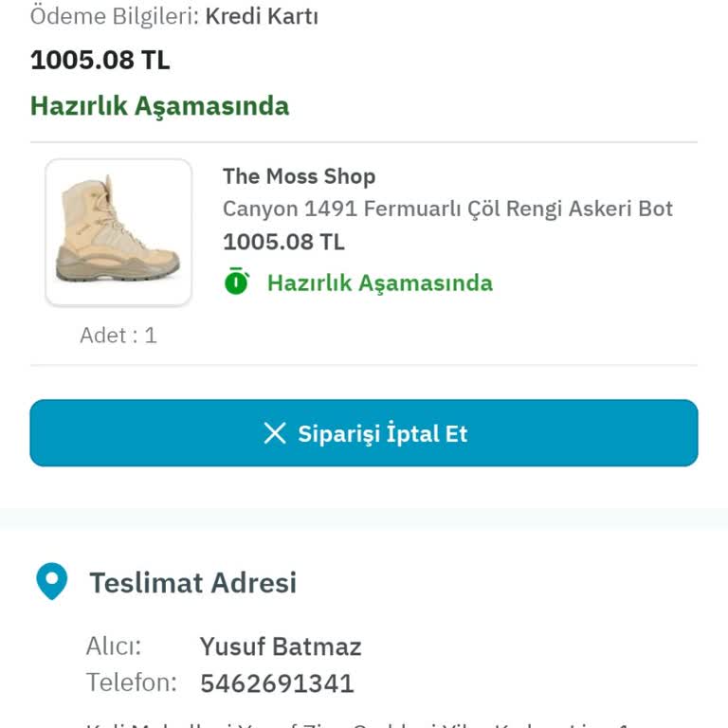The image size is (728, 728).
Task: Click the Alıcı field label
Action: [114, 646]
